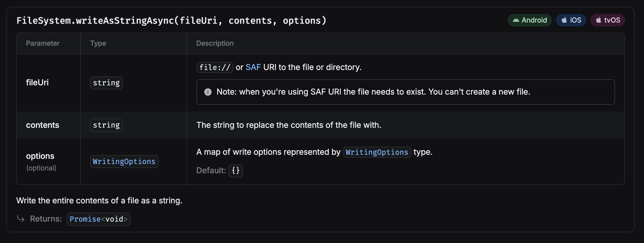Screen dimensions: 644x243
Task: Click the string type for fileUri
Action: coord(106,83)
